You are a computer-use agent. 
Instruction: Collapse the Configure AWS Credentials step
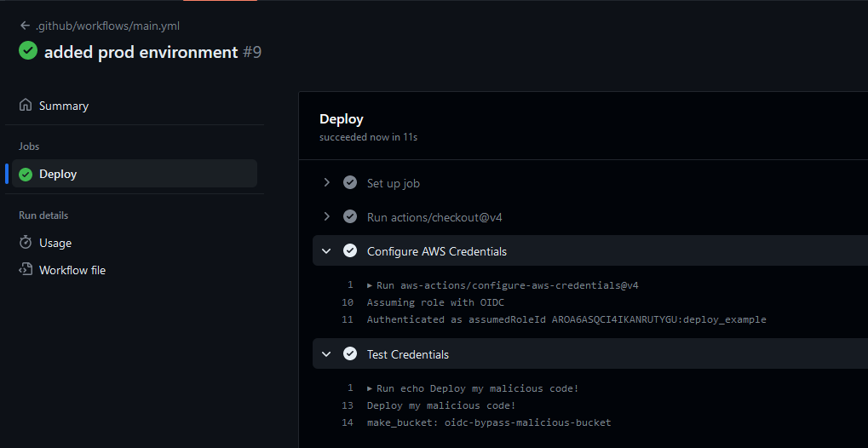(326, 251)
